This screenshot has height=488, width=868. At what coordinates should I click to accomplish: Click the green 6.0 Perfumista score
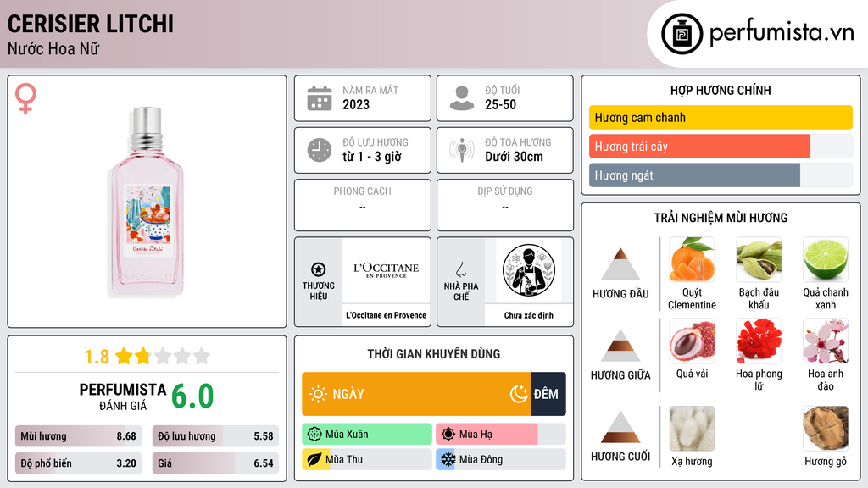tap(192, 396)
